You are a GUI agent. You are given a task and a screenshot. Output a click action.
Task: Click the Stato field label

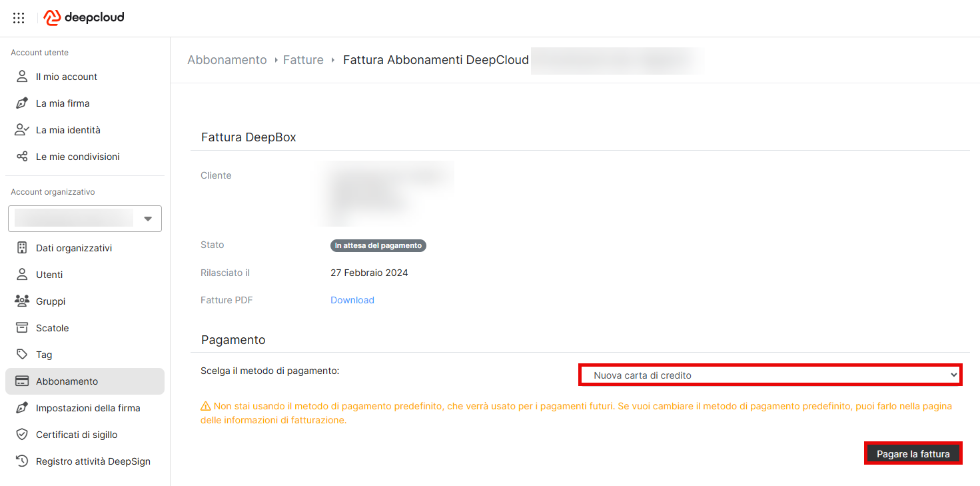click(213, 245)
